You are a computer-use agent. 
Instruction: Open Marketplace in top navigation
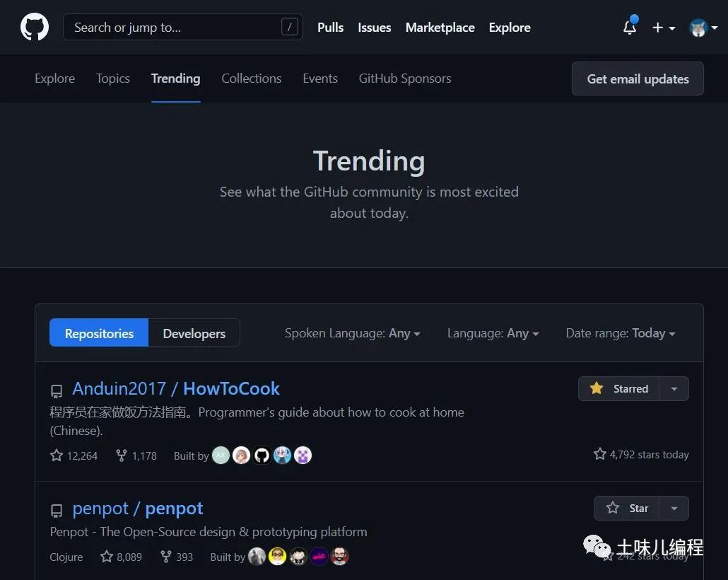tap(440, 28)
